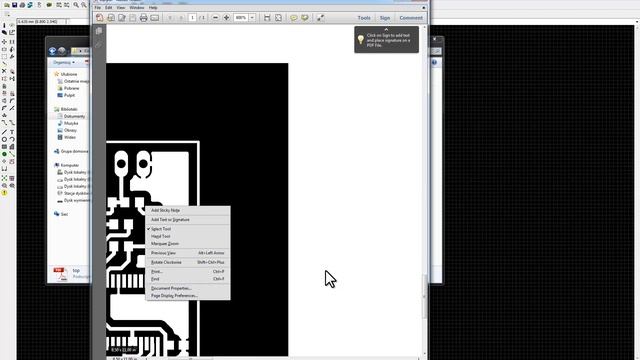The width and height of the screenshot is (640, 360).
Task: Select the Delete X tool in the PCB editor palette
Action: click(4, 71)
